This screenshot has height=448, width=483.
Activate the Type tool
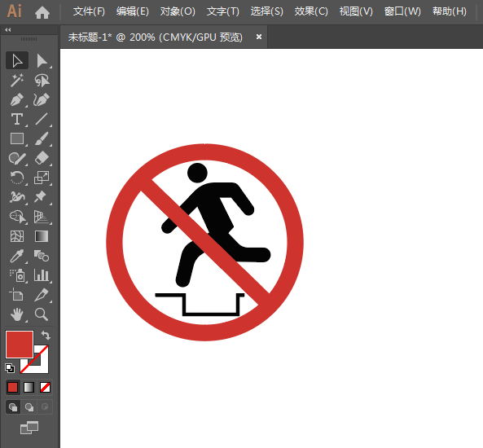[17, 119]
